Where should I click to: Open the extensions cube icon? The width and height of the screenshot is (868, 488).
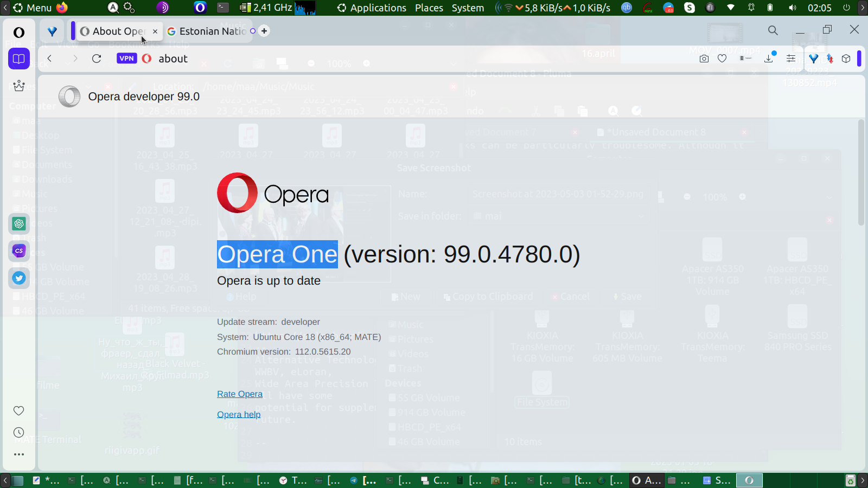[x=846, y=59]
